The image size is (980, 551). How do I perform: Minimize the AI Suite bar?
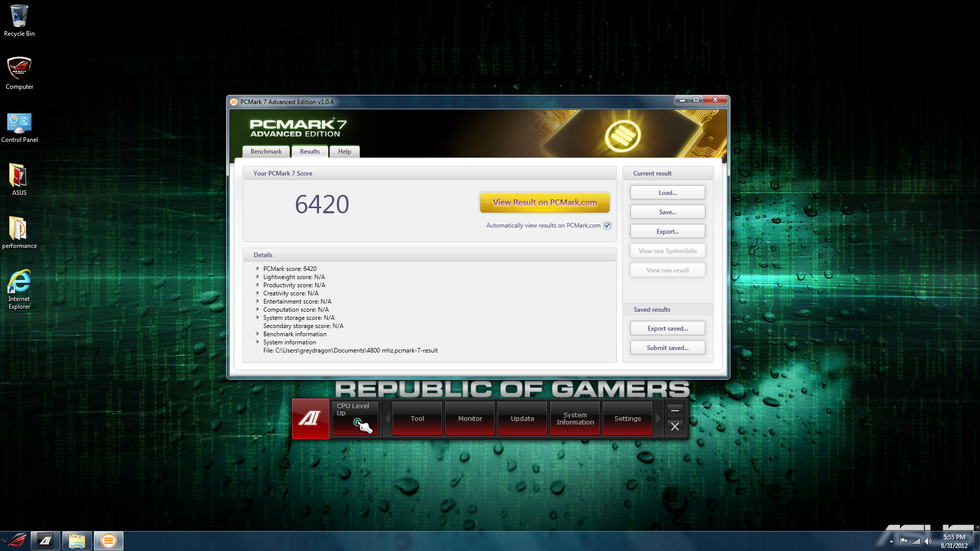click(675, 410)
